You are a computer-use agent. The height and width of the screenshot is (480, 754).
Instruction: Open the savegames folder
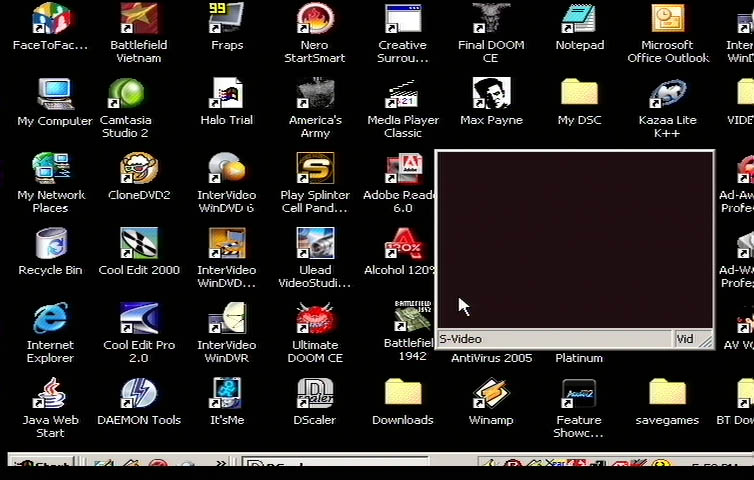tap(667, 392)
